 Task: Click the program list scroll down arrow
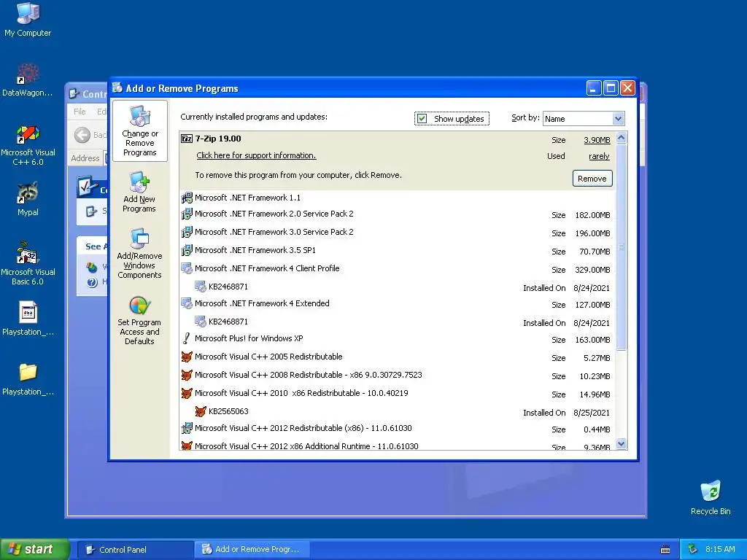click(622, 444)
